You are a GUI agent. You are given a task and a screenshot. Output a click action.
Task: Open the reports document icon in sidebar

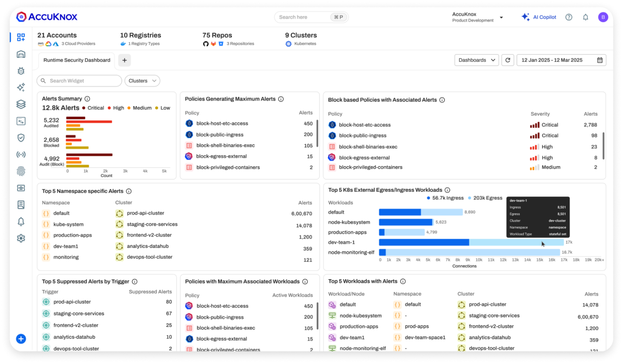coord(20,204)
